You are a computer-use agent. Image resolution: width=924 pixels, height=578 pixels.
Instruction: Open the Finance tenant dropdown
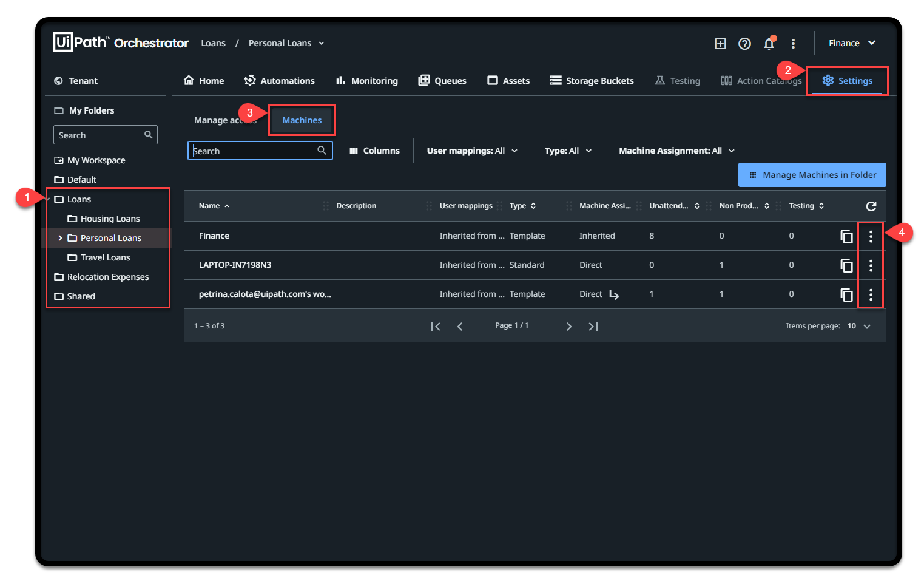pyautogui.click(x=852, y=43)
